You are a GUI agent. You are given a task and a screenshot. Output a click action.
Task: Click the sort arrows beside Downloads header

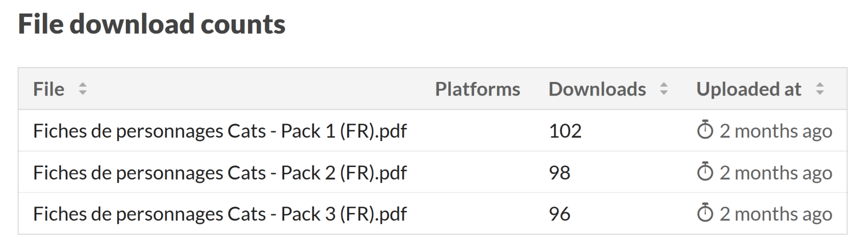[663, 89]
